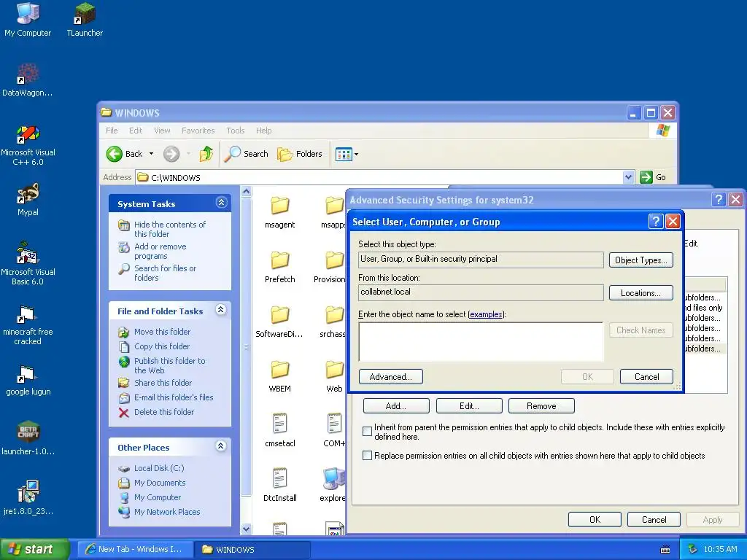Click Hide the contents of this folder
This screenshot has width=747, height=560.
coord(169,229)
